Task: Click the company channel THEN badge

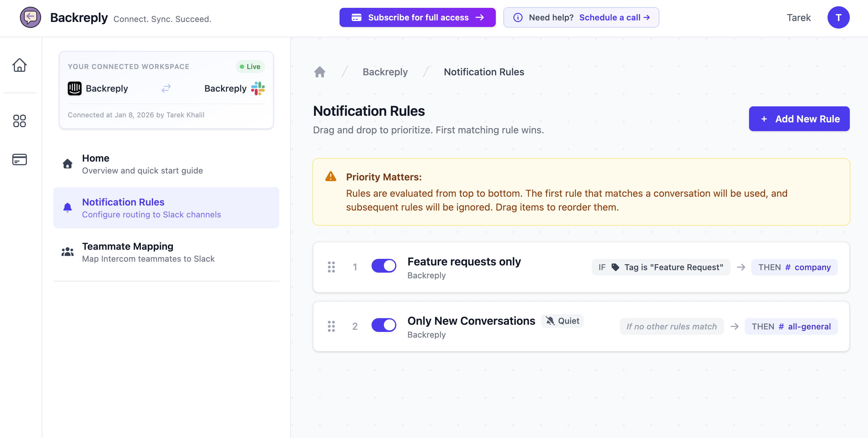Action: pos(794,267)
